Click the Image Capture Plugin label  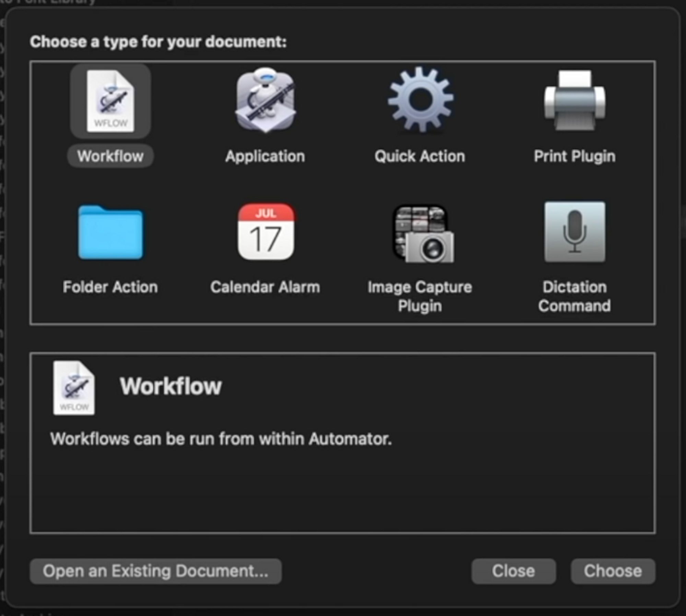pos(420,296)
